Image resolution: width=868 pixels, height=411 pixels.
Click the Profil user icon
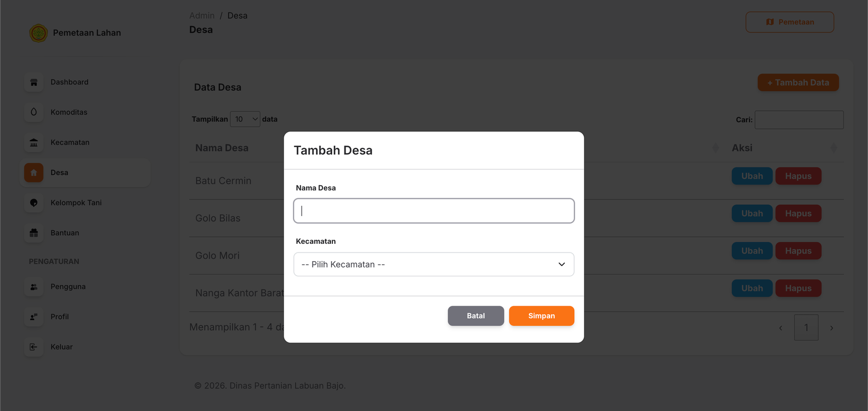point(34,317)
